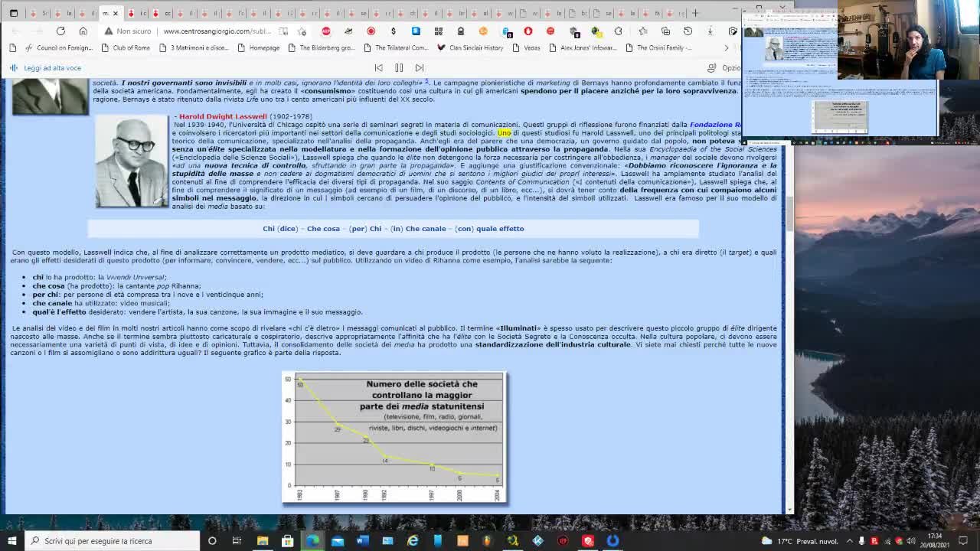Click the AdBlock Plus extension icon
Viewport: 980px width, 551px height.
(326, 31)
